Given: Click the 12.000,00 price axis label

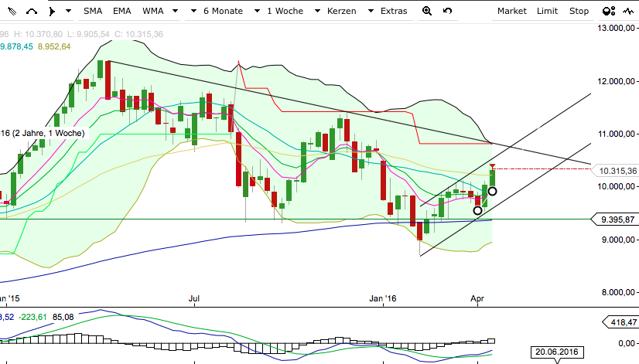Looking at the screenshot, I should pos(616,81).
